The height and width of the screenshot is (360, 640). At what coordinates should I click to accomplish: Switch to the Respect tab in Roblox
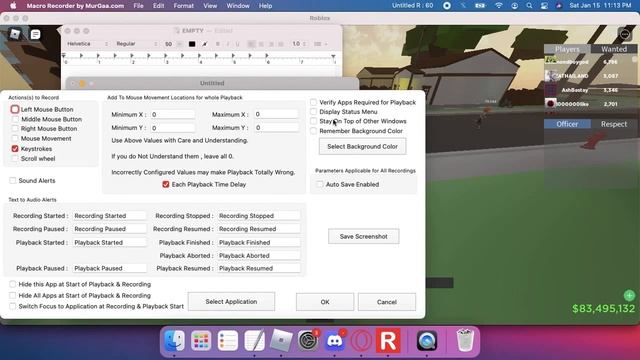tap(614, 124)
